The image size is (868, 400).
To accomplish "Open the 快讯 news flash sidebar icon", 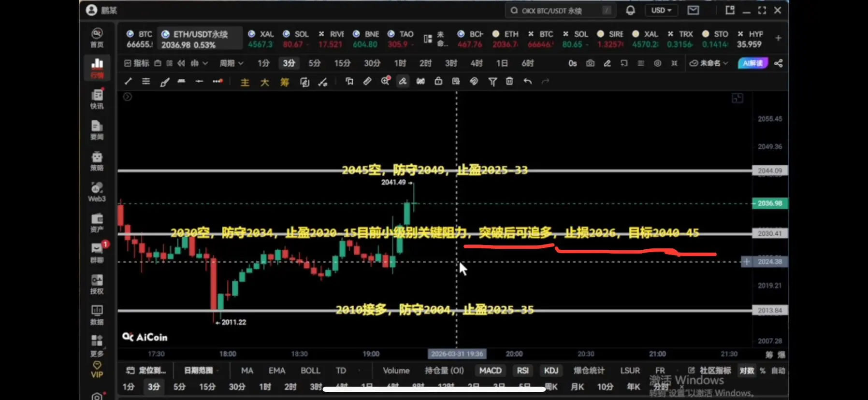I will pyautogui.click(x=97, y=99).
